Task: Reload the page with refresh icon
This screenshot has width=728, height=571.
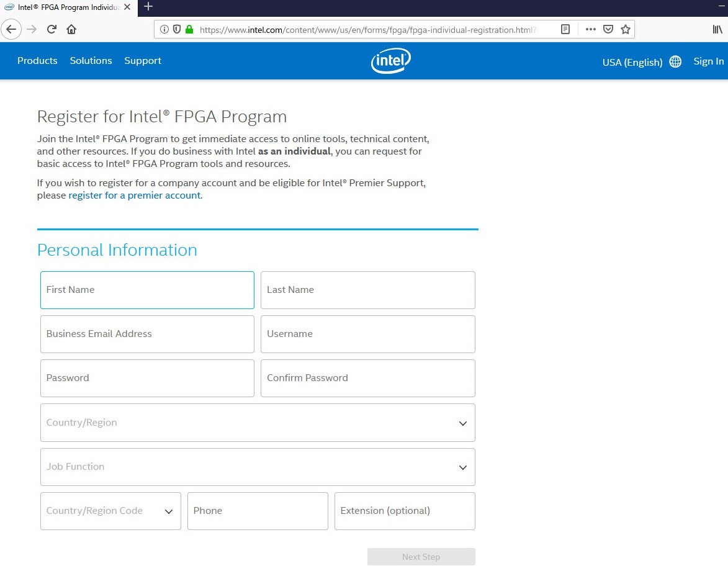Action: click(52, 29)
